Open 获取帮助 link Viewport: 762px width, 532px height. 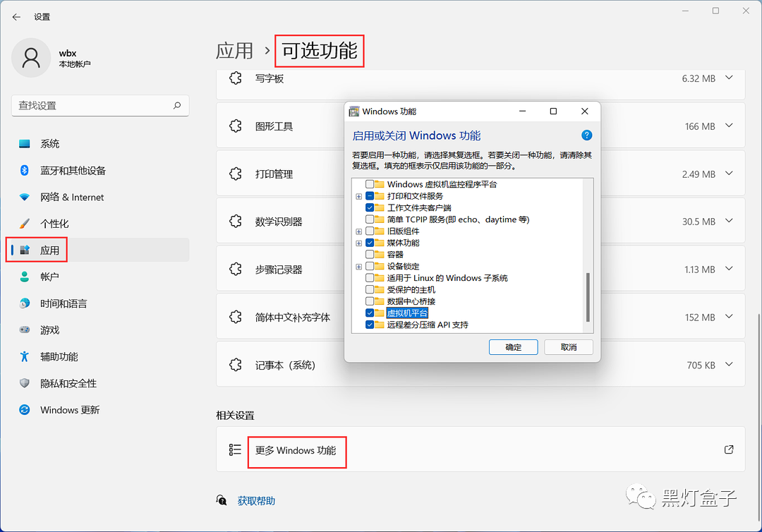[x=256, y=500]
